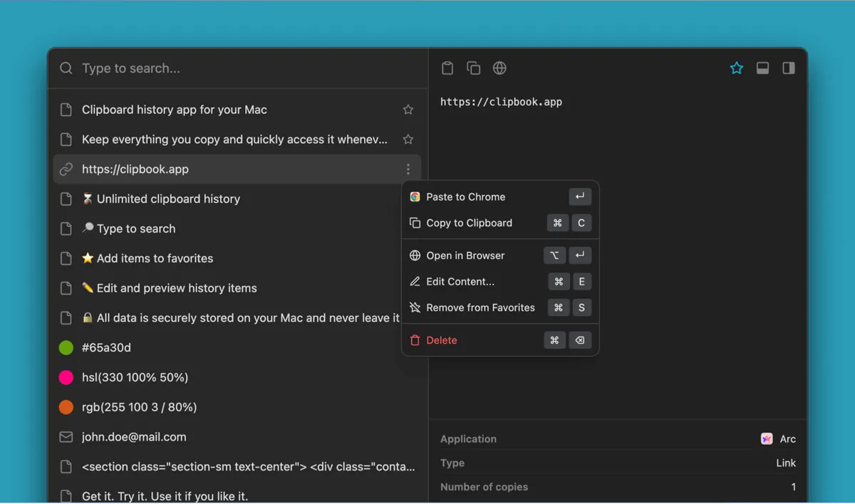Click the pink hsl(330 100% 50%) swatch
The width and height of the screenshot is (855, 504).
point(66,377)
